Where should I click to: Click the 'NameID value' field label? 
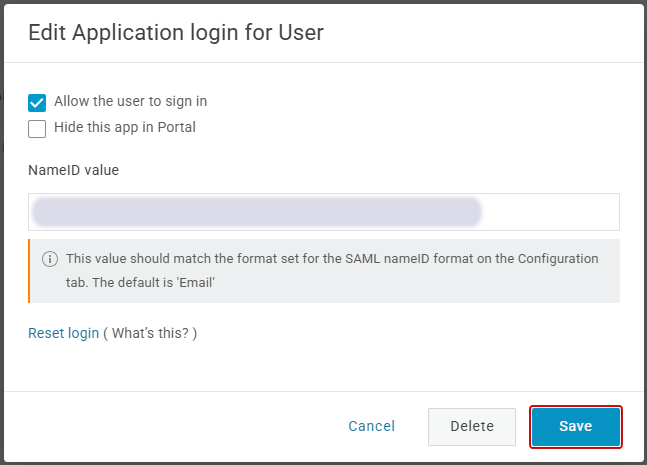(73, 170)
